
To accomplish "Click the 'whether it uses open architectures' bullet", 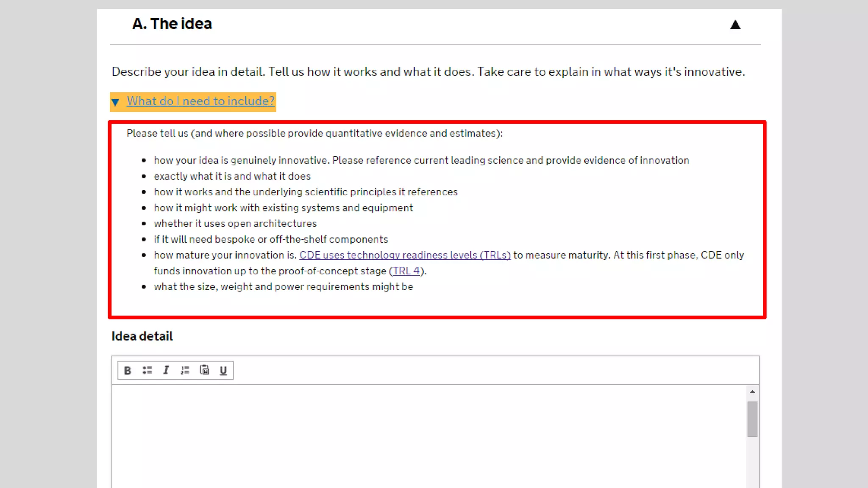I will point(235,224).
